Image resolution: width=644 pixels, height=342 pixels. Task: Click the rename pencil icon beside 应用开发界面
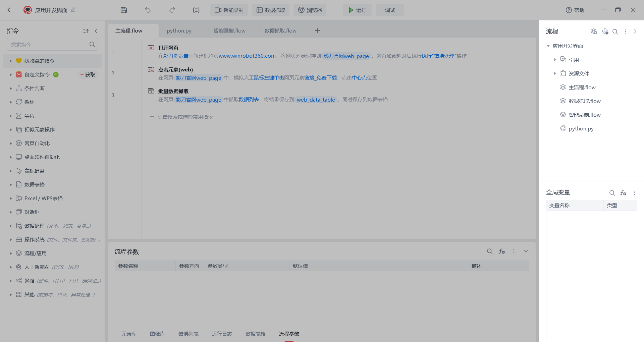(73, 10)
